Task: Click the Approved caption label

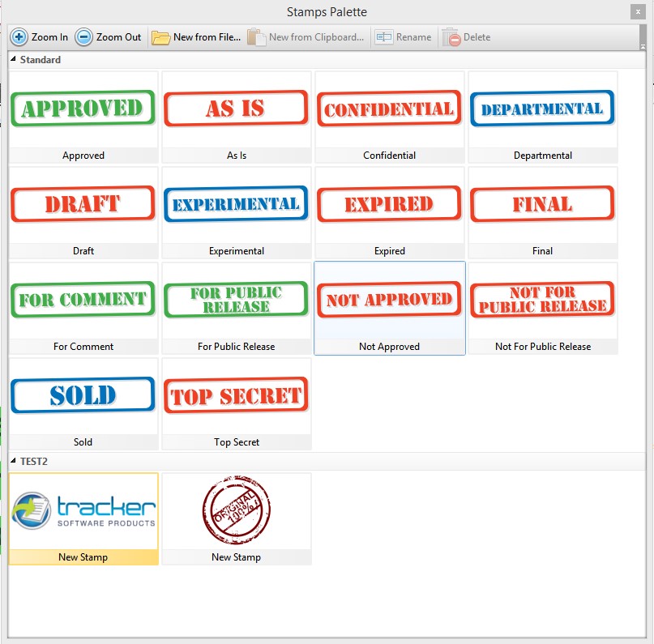Action: click(83, 156)
